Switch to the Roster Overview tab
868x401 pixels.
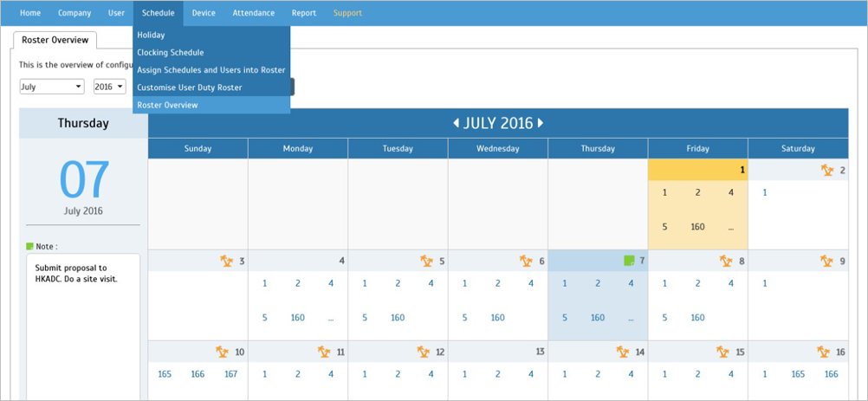point(55,40)
